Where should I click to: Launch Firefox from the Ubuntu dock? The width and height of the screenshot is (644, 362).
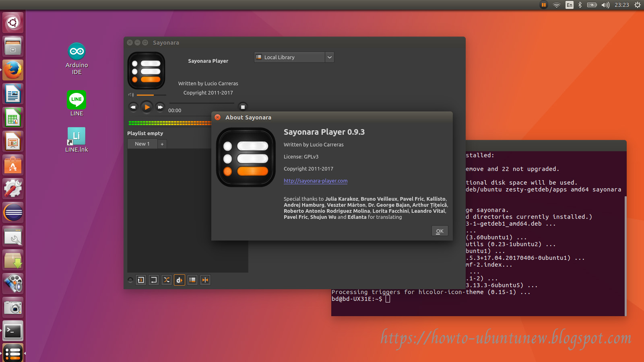(x=12, y=70)
